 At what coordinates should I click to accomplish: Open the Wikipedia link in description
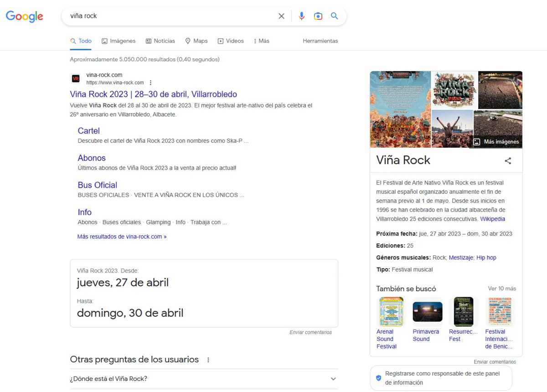pos(492,219)
